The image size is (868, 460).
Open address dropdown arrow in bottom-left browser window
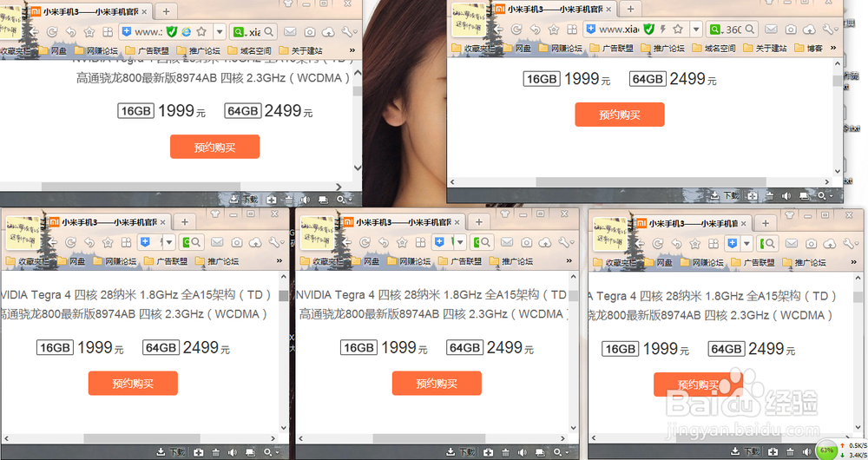pos(169,242)
